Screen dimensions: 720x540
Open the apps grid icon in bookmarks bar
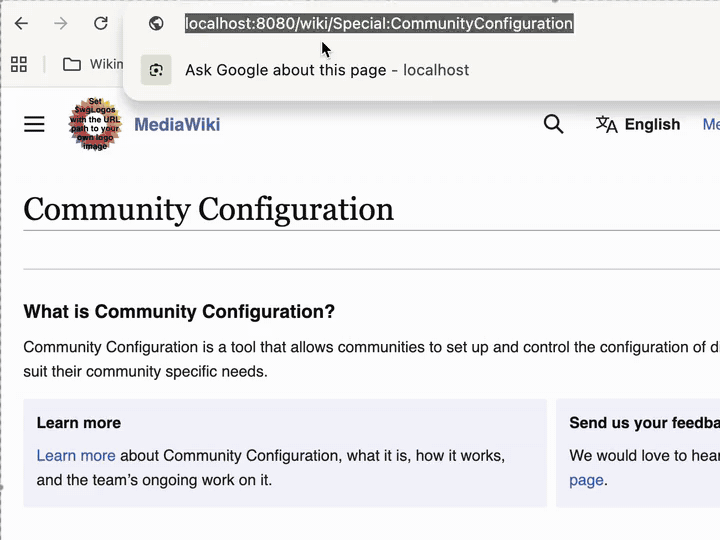pos(19,64)
